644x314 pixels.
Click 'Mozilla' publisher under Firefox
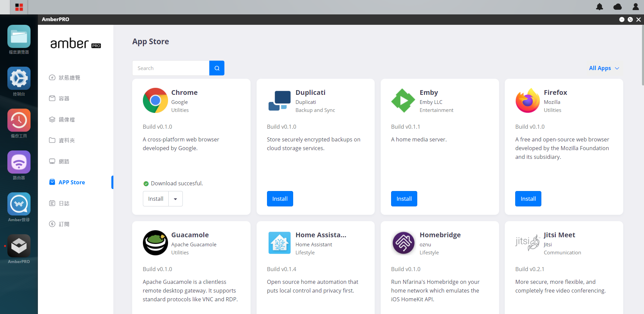tap(552, 102)
